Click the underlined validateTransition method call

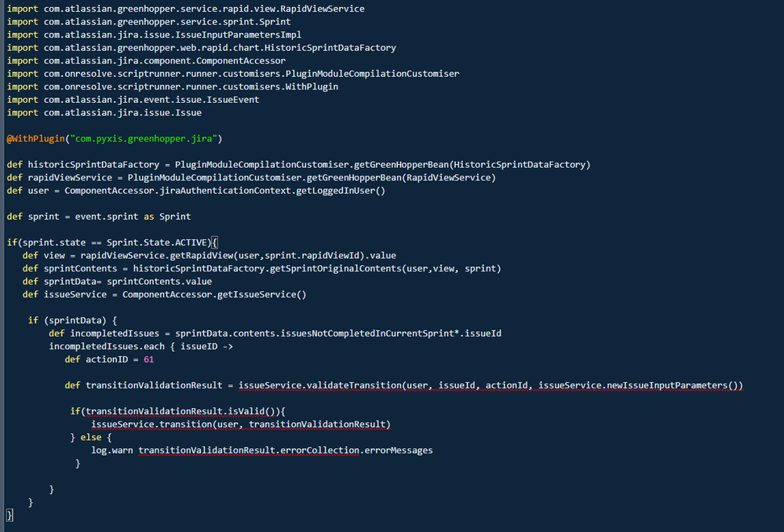point(326,385)
